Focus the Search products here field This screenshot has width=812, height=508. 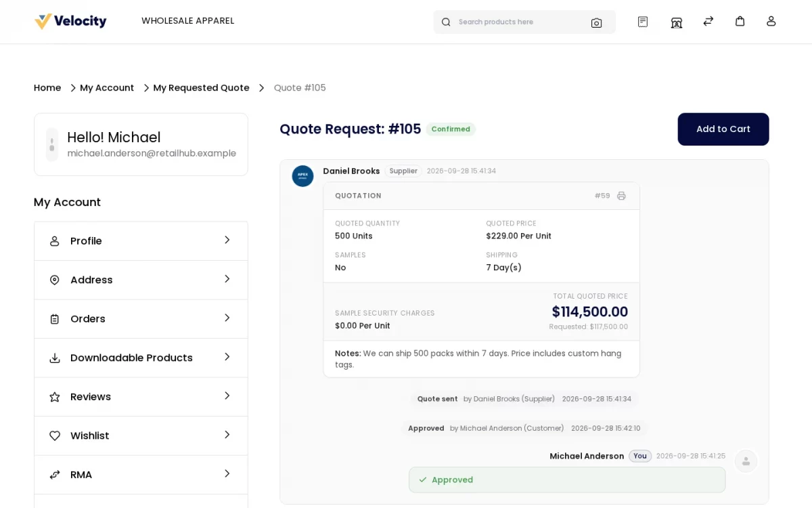click(524, 22)
